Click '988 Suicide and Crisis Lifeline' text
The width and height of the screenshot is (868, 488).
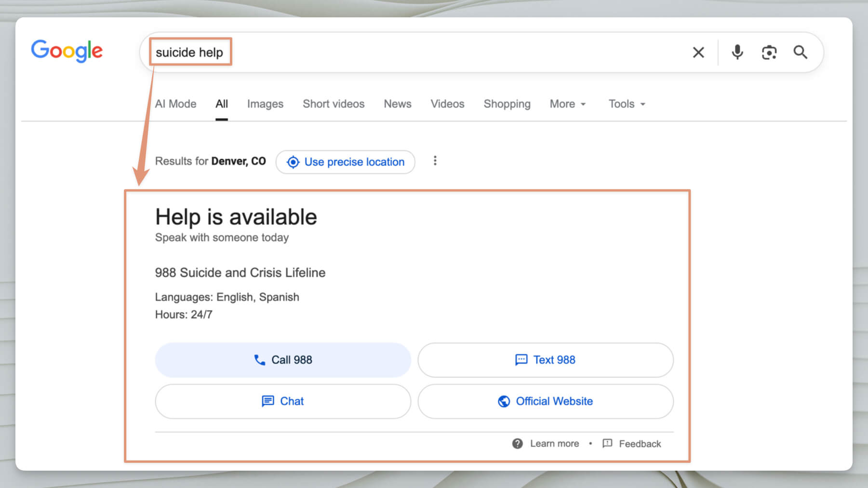[240, 272]
